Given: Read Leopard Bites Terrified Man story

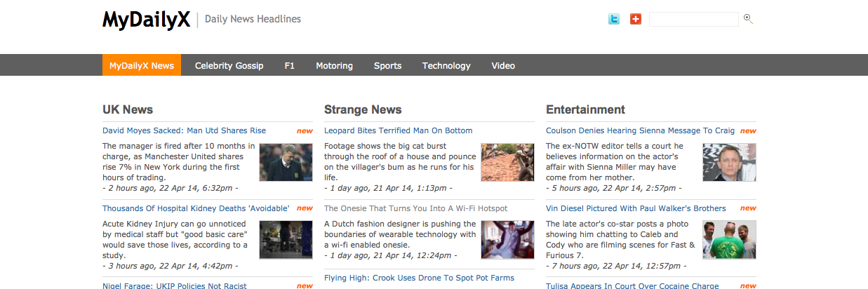Looking at the screenshot, I should (398, 130).
